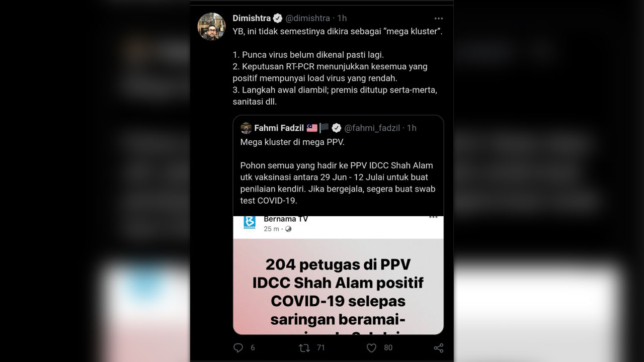The image size is (644, 362).
Task: Click Dimishtra's verified badge icon
Action: click(x=278, y=18)
